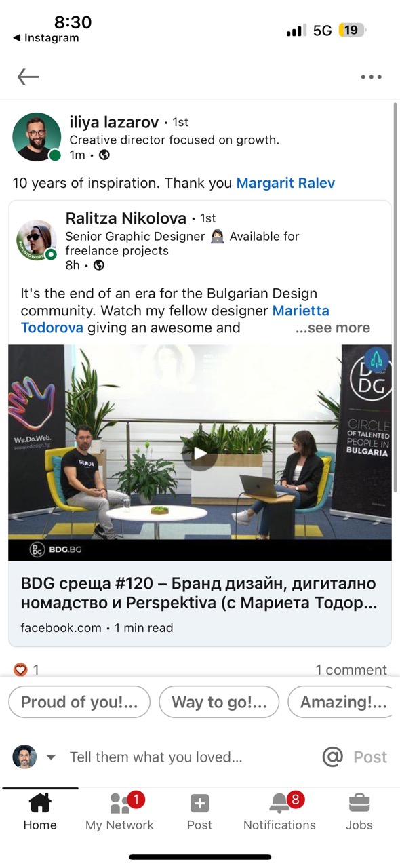Image resolution: width=400 pixels, height=868 pixels.
Task: Tap the back arrow icon
Action: pyautogui.click(x=28, y=77)
